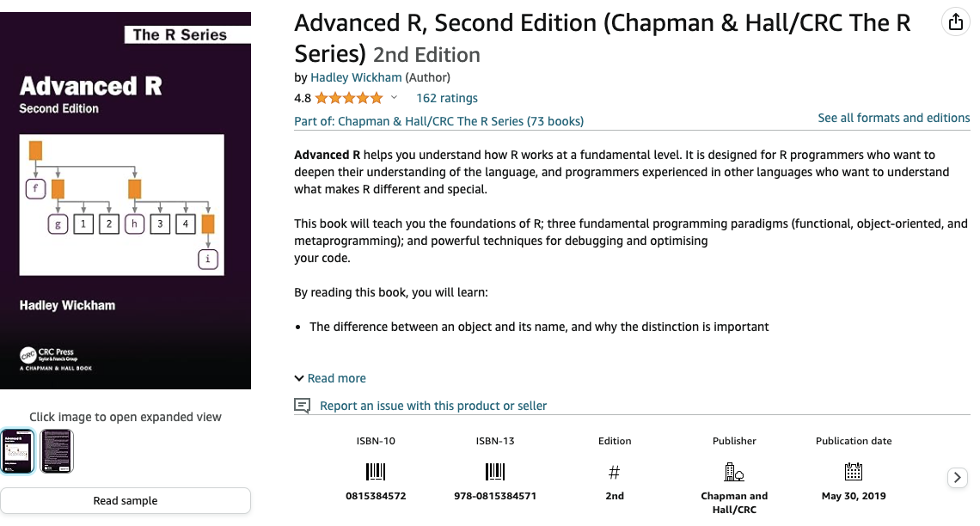The width and height of the screenshot is (980, 526).
Task: Select the back cover thumbnail
Action: (x=57, y=451)
